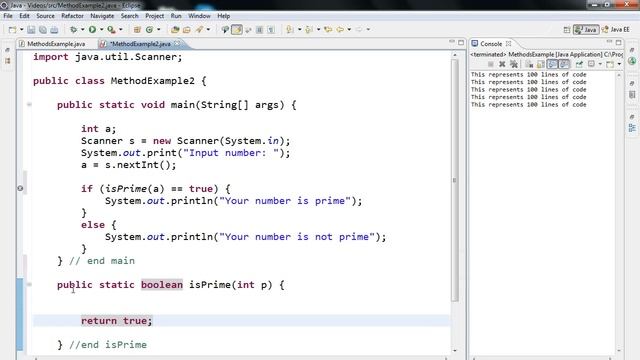Click the Open Task folder icon
This screenshot has width=640, height=360.
(187, 29)
